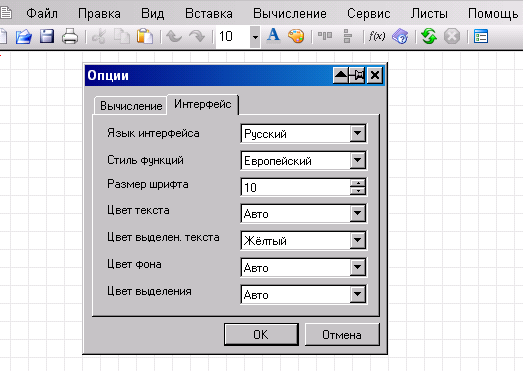523x371 pixels.
Task: Align regions vertically toolbar icon
Action: [348, 36]
